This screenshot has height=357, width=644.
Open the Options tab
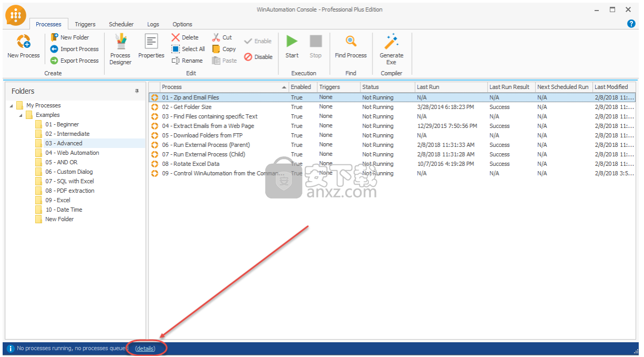(183, 24)
